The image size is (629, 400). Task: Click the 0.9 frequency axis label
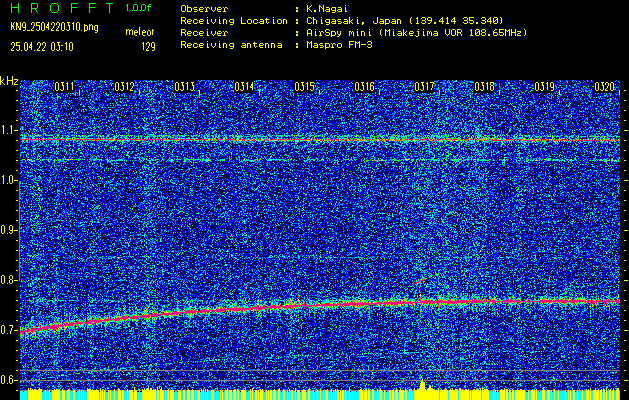tap(8, 230)
